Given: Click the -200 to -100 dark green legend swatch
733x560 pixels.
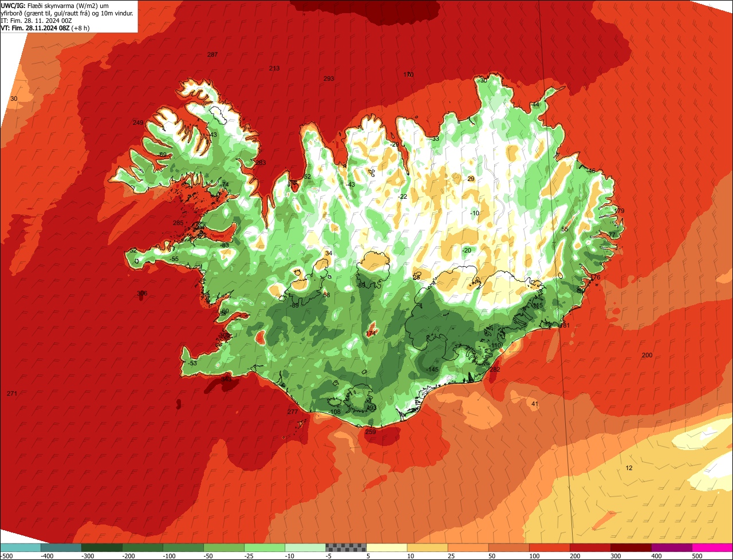Looking at the screenshot, I should pyautogui.click(x=143, y=547).
